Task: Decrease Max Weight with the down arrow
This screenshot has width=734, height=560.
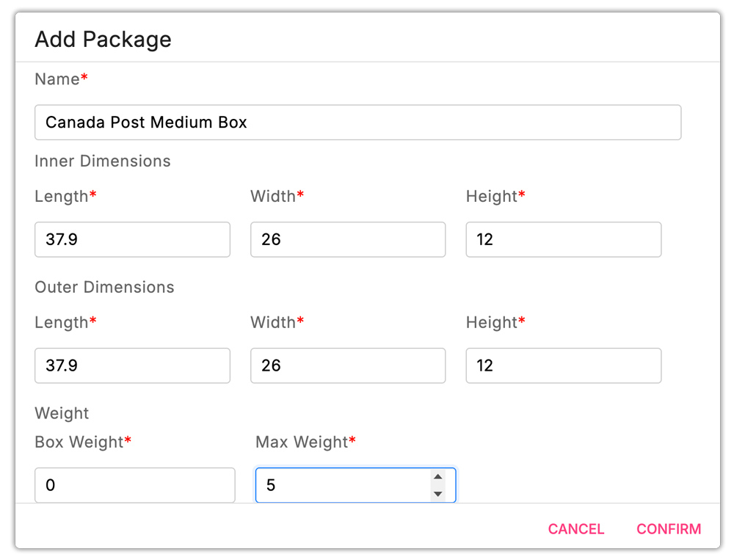Action: [x=437, y=493]
